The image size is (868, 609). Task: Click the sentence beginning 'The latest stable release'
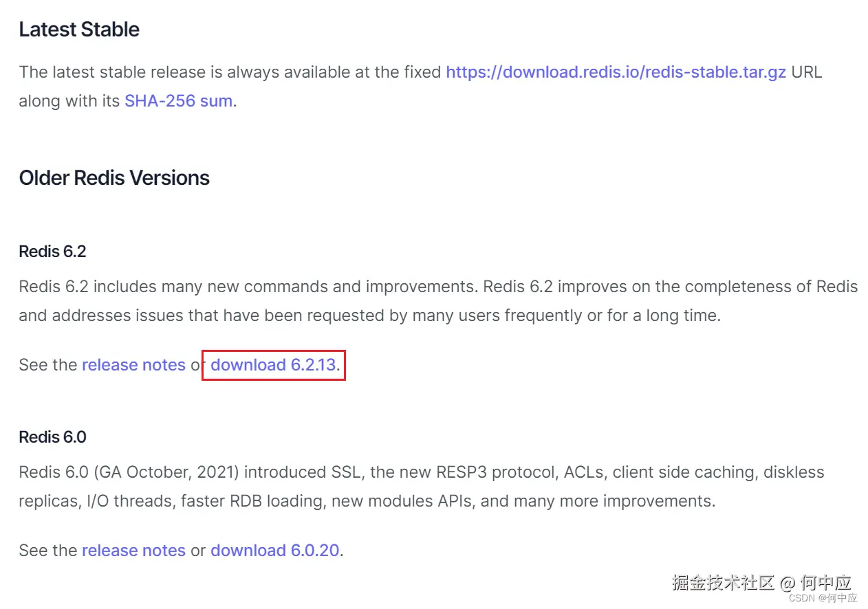(x=420, y=87)
